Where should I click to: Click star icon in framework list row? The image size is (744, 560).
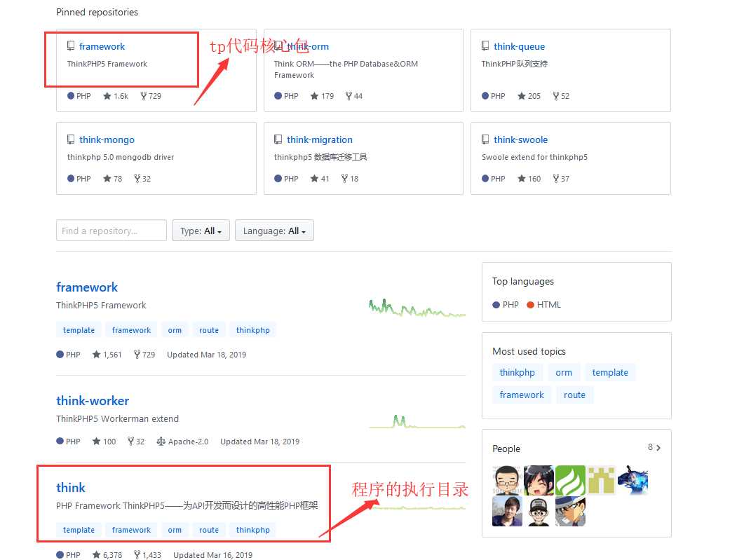pos(96,355)
